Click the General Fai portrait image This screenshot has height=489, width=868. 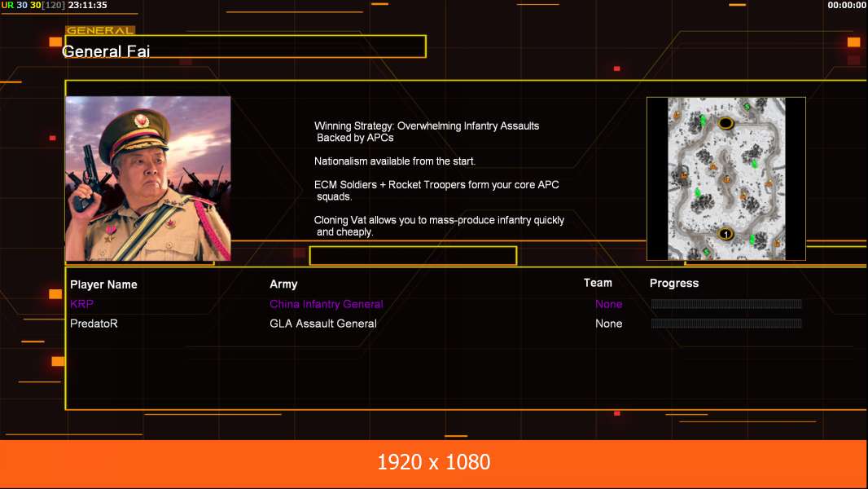[x=148, y=178]
